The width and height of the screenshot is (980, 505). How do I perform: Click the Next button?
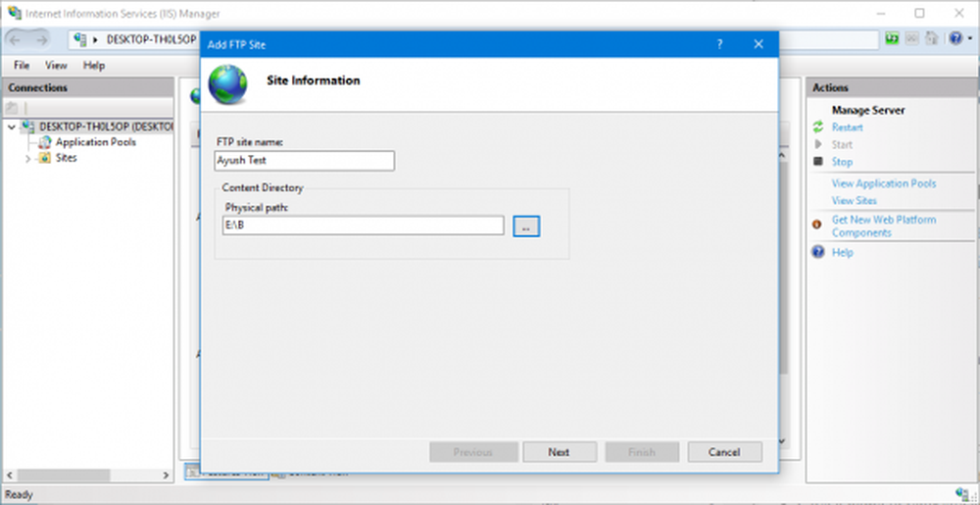click(x=559, y=452)
